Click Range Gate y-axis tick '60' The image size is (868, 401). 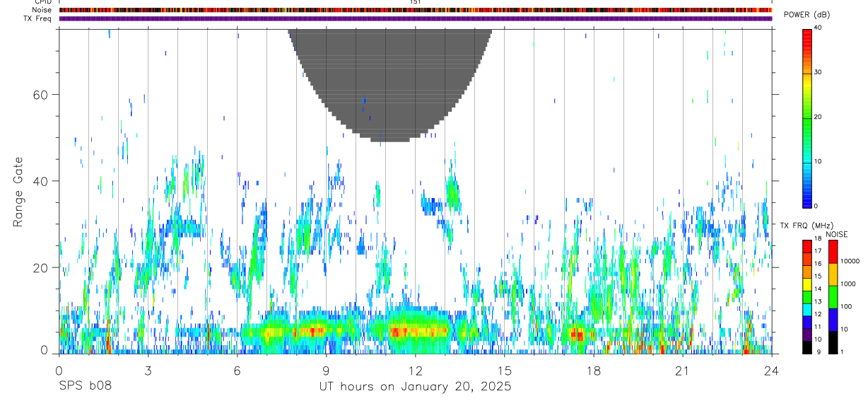tap(42, 95)
